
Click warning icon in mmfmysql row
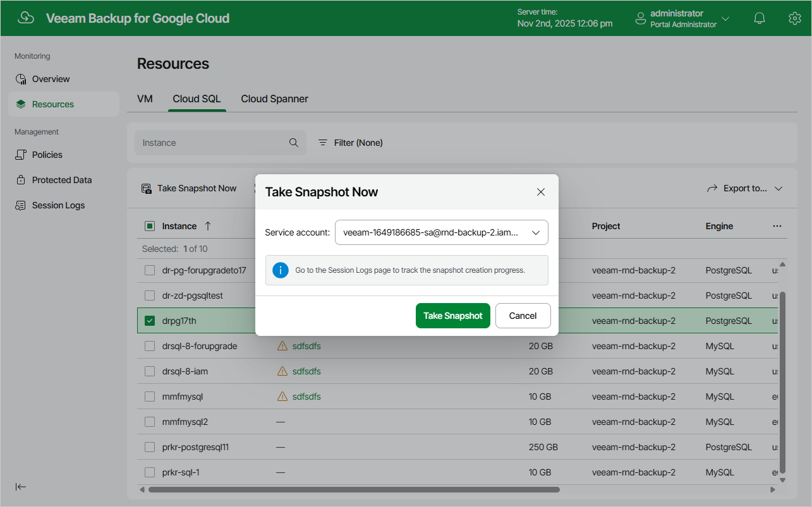[282, 397]
